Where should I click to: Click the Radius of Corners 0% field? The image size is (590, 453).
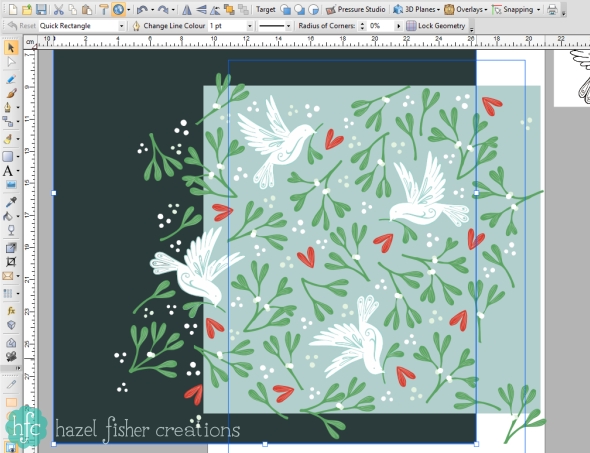click(380, 26)
